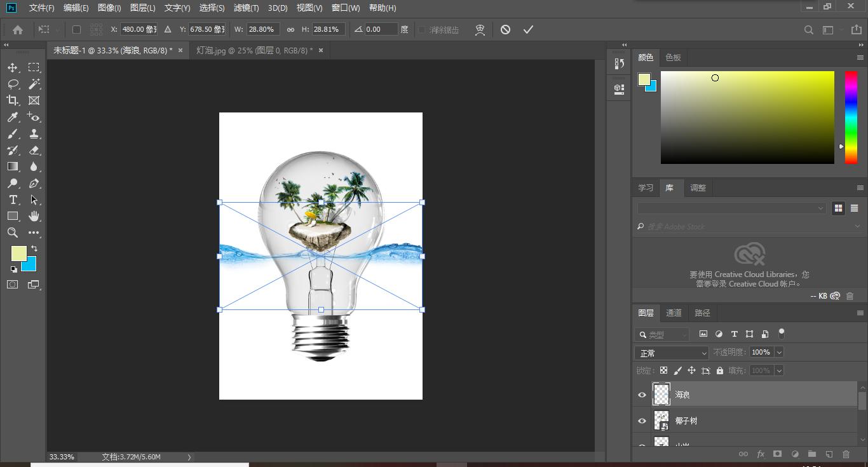
Task: Switch to the 通道 tab
Action: click(674, 313)
